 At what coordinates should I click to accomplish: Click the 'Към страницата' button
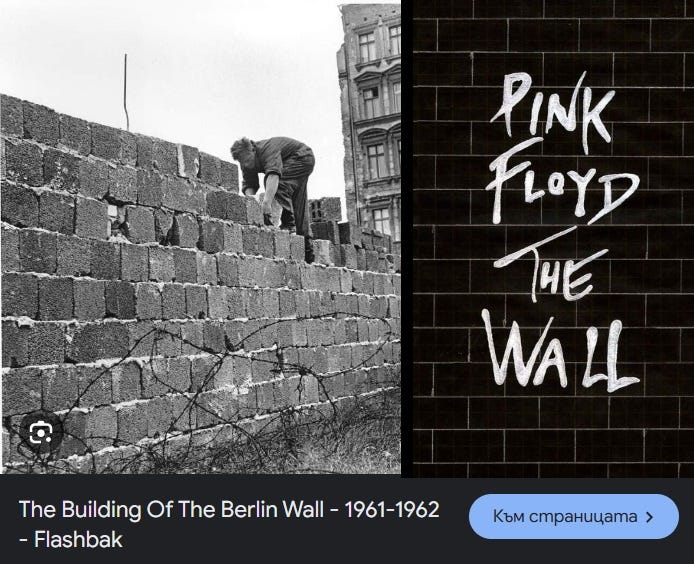tap(574, 516)
